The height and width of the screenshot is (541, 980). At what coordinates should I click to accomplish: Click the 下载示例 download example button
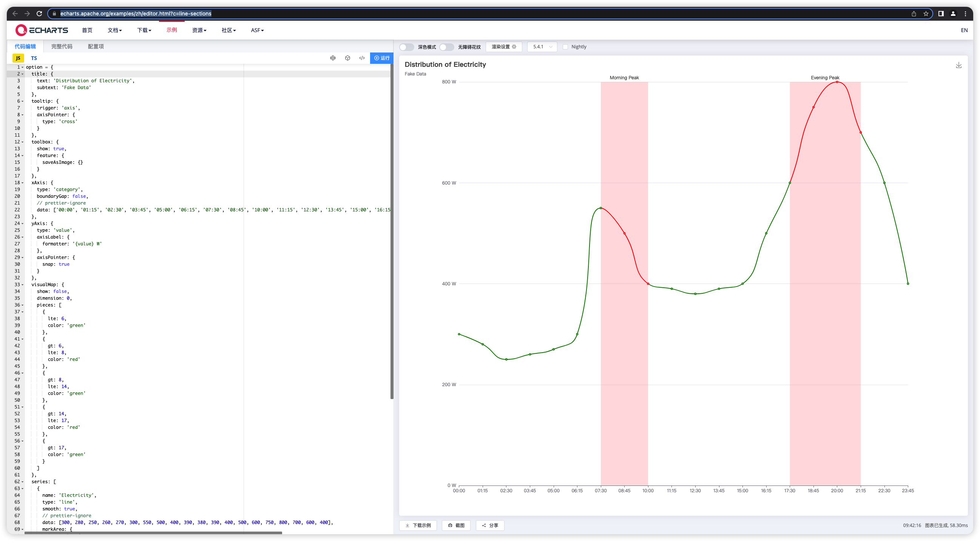coord(418,525)
